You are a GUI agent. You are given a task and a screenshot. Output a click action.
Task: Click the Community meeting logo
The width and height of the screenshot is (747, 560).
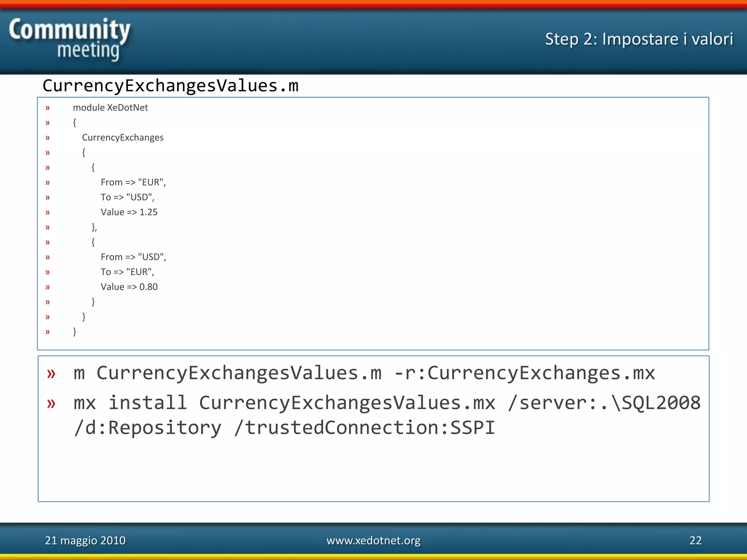69,39
